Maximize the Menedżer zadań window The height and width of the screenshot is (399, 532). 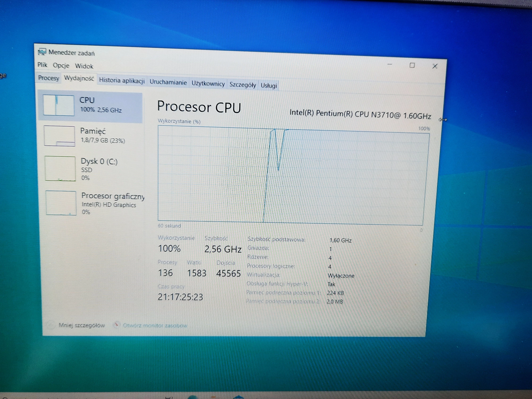click(412, 65)
